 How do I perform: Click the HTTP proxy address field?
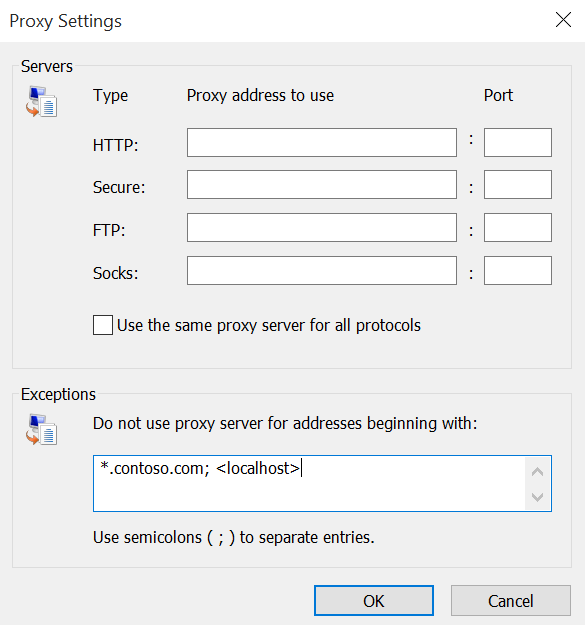coord(322,142)
